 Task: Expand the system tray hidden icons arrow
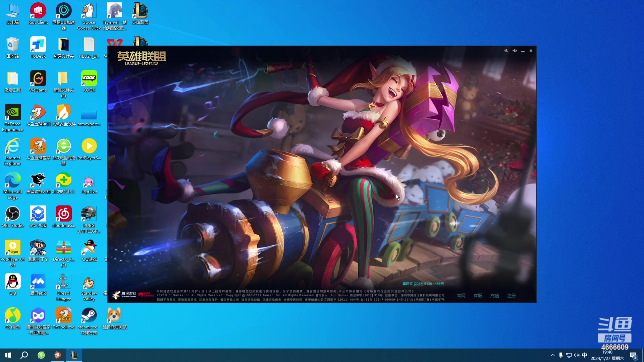(x=553, y=355)
